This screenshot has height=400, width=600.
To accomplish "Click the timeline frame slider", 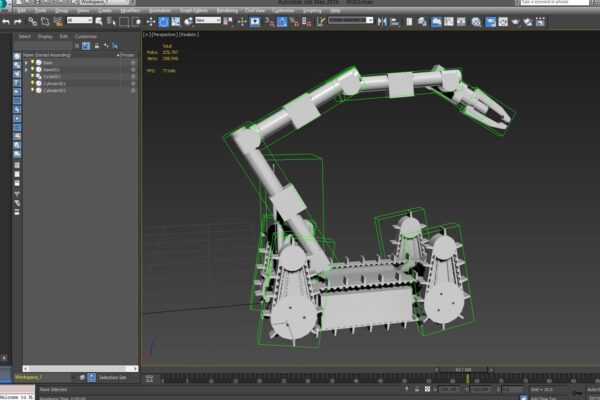I will click(463, 369).
